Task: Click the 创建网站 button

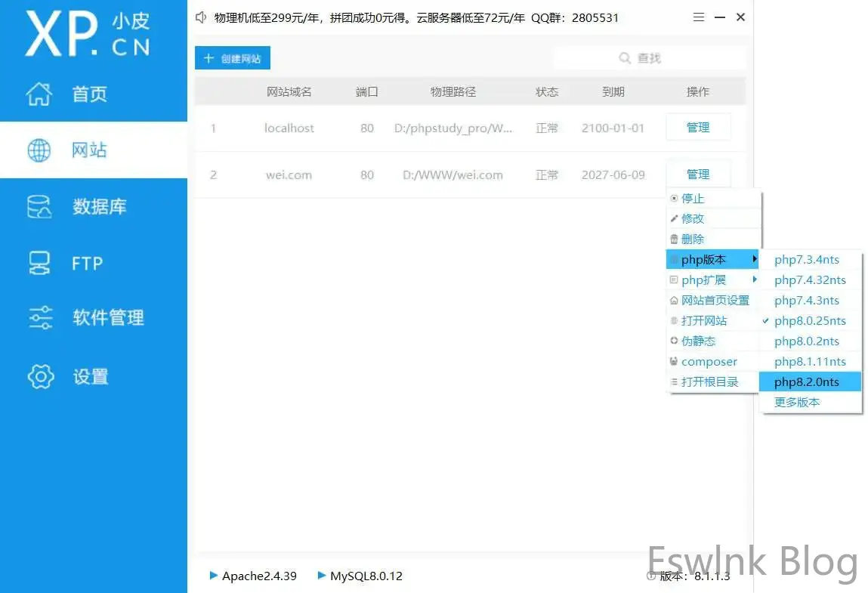Action: (233, 58)
